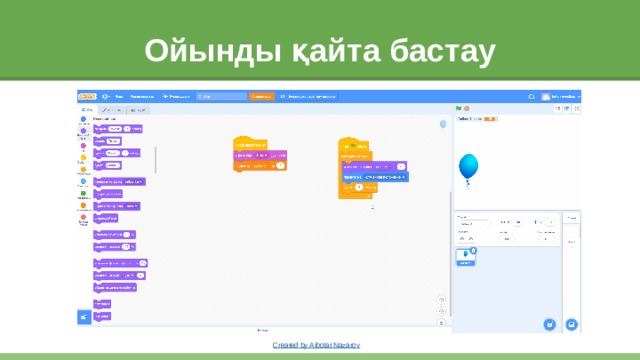Click the workspace vertical scrollbar
The width and height of the screenshot is (640, 360).
point(450,253)
